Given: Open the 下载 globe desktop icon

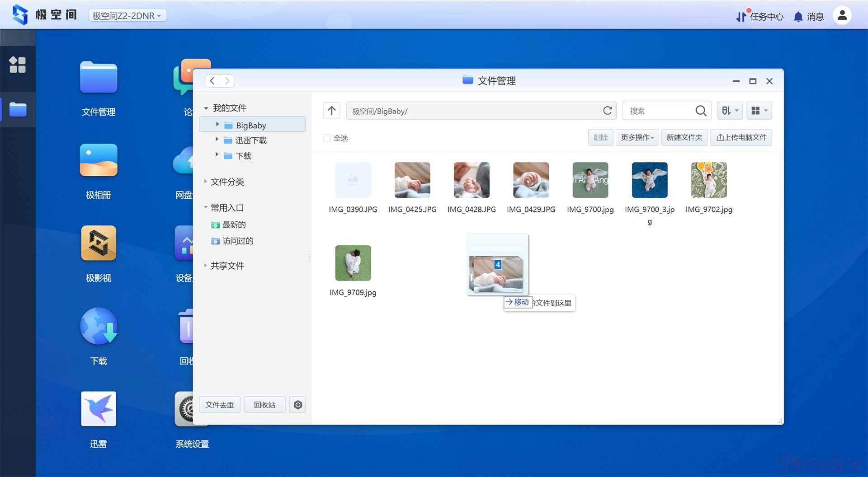Looking at the screenshot, I should (98, 327).
